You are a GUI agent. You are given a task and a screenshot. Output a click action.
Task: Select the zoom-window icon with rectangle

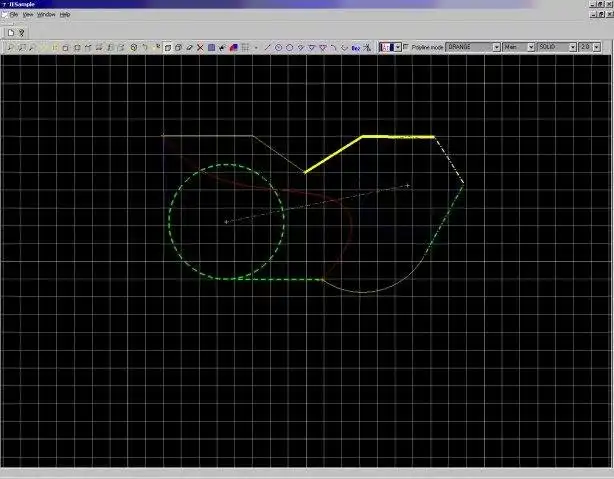[21, 47]
